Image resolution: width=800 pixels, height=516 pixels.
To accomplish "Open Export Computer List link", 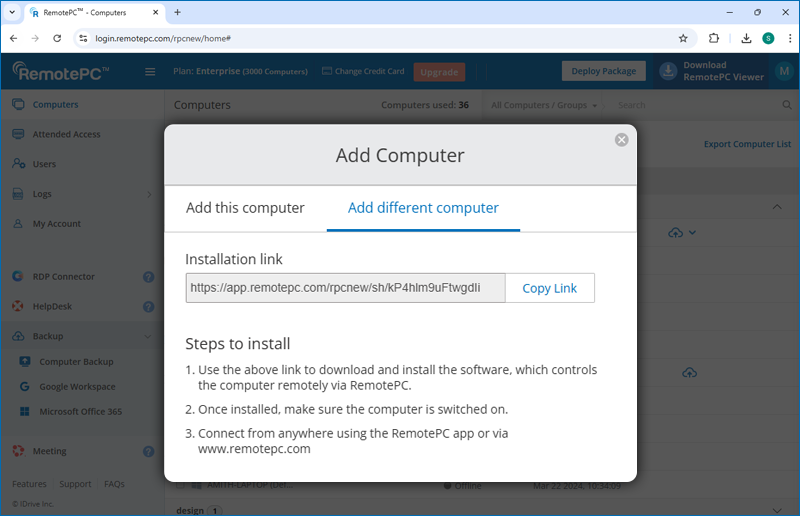I will (747, 144).
